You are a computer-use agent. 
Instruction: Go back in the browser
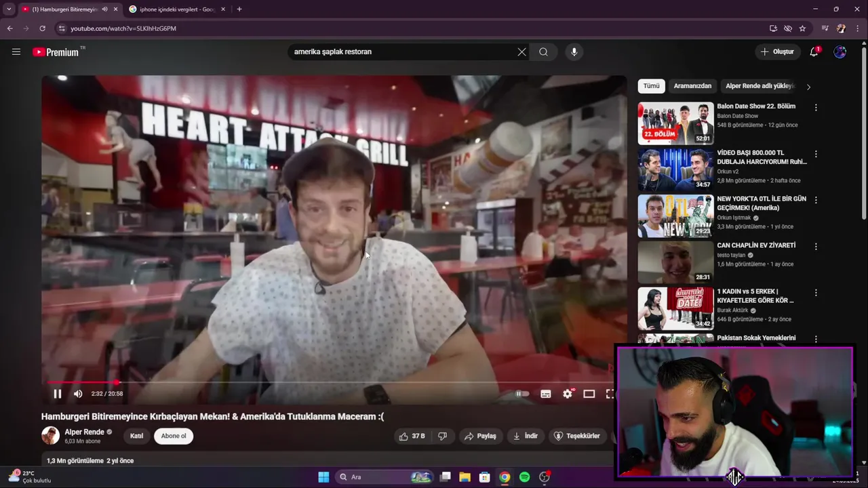point(9,28)
